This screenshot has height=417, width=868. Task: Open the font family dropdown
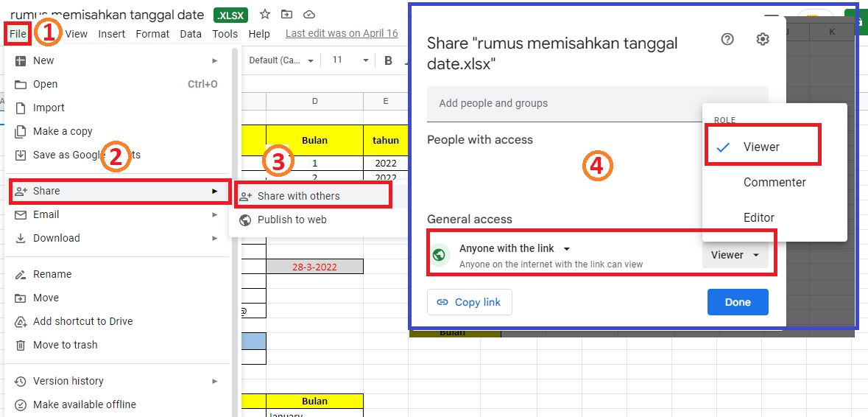point(281,60)
